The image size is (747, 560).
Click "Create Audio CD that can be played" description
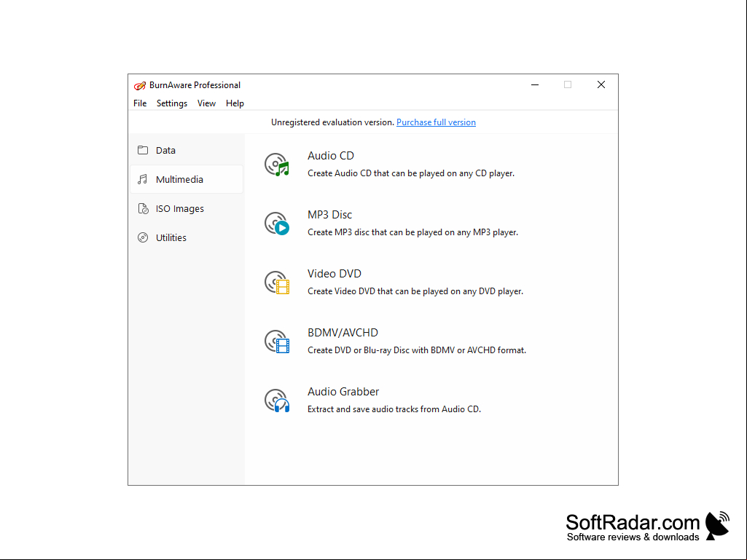click(x=411, y=173)
